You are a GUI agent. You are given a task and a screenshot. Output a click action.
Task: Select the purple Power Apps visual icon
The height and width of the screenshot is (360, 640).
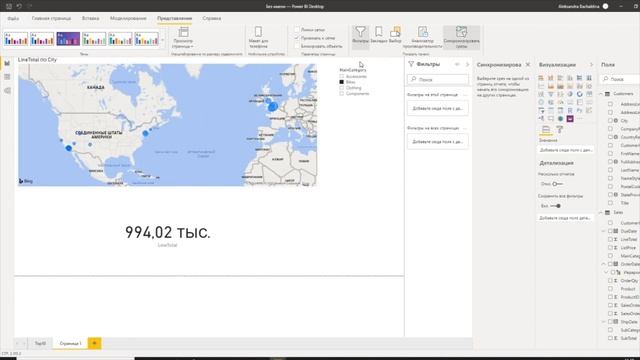pos(570,119)
